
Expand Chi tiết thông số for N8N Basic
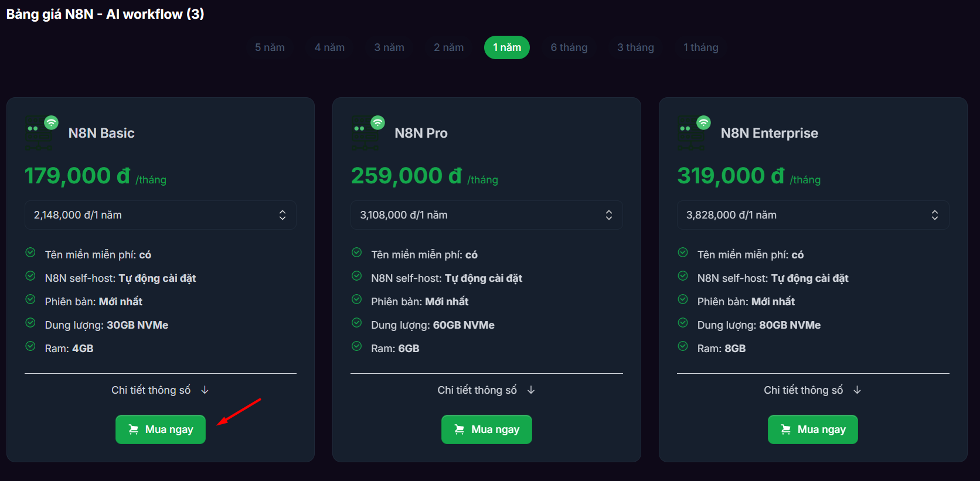[160, 390]
